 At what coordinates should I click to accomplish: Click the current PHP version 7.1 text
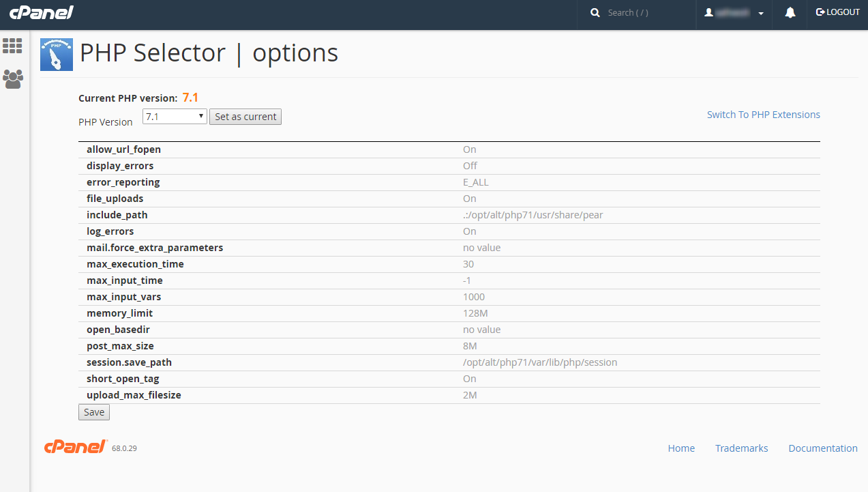pos(190,98)
